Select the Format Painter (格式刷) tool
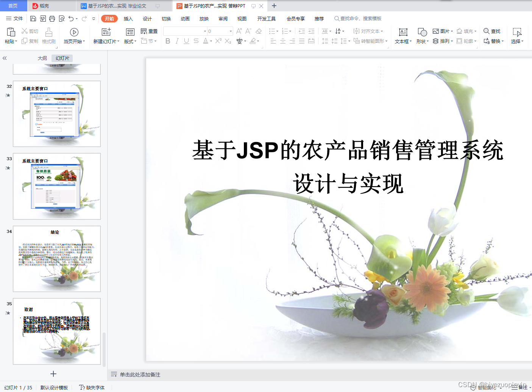The image size is (532, 392). coord(49,36)
